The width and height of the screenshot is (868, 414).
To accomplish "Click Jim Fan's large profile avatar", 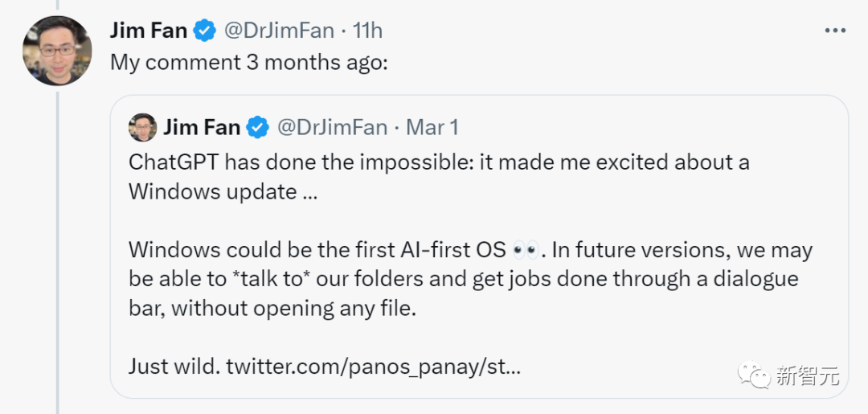I will [x=57, y=51].
